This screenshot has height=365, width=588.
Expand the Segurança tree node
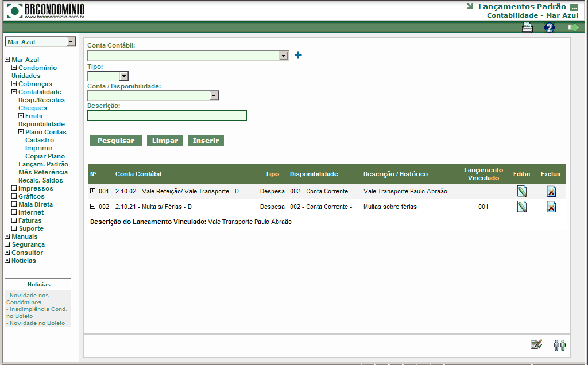(x=7, y=244)
